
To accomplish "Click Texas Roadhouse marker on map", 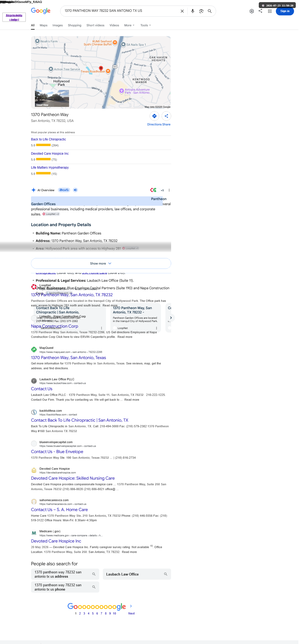I will click(108, 71).
